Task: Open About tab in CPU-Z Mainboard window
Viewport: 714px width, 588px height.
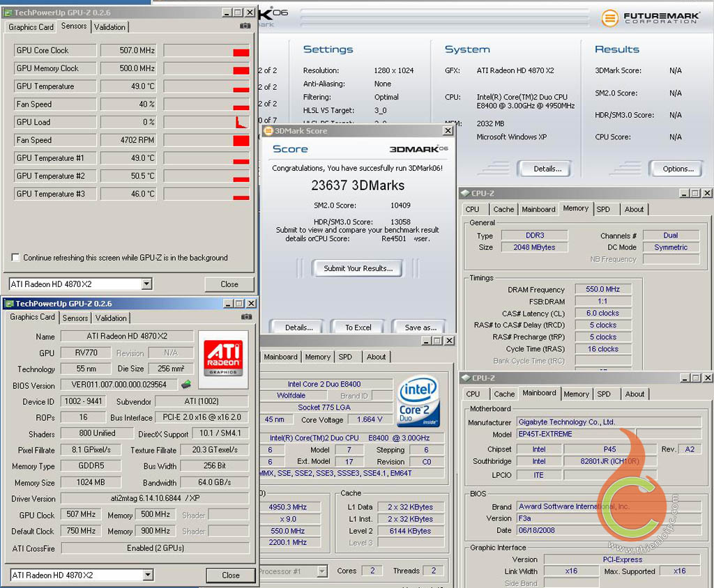Action: [x=635, y=394]
